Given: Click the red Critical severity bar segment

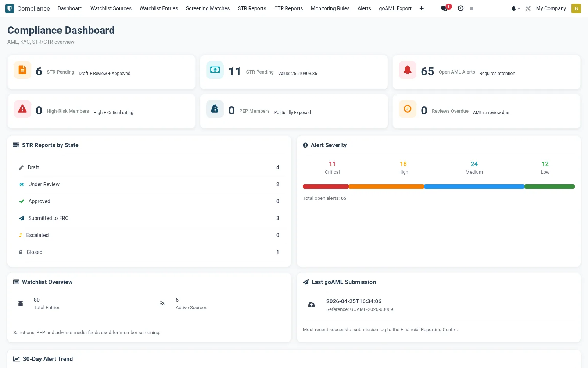Looking at the screenshot, I should (x=326, y=187).
